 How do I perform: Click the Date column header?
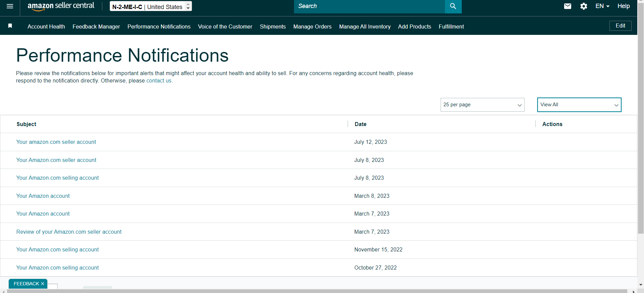coord(360,124)
